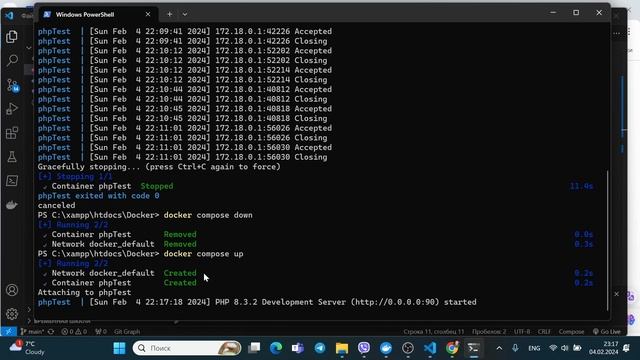Open Extensions view in VS Code
Screen dimensions: 640x360
click(x=12, y=133)
